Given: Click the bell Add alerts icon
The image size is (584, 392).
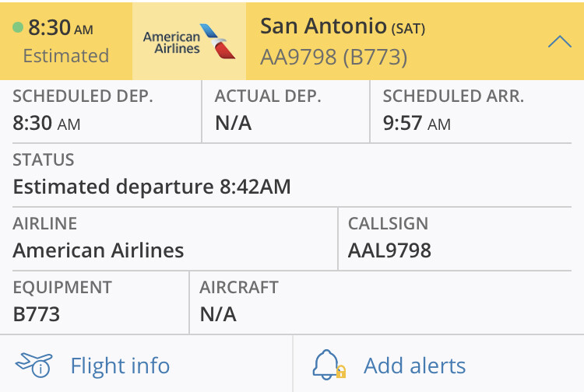Looking at the screenshot, I should click(x=328, y=365).
